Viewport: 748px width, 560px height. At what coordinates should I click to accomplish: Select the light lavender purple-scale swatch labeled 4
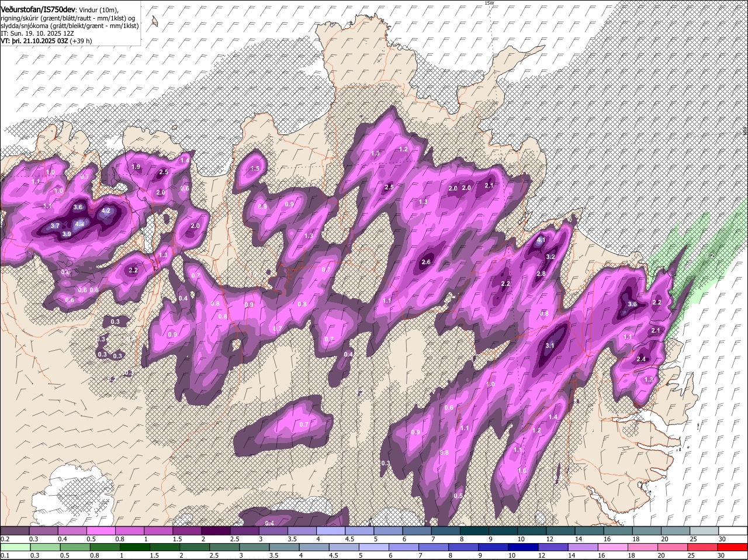pyautogui.click(x=331, y=530)
